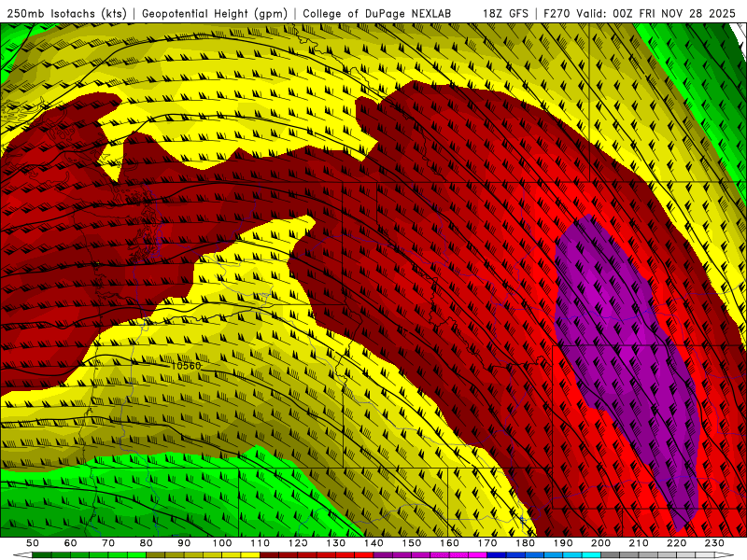Click the right arrow end of color bar
The width and height of the screenshot is (747, 560).
pyautogui.click(x=725, y=554)
